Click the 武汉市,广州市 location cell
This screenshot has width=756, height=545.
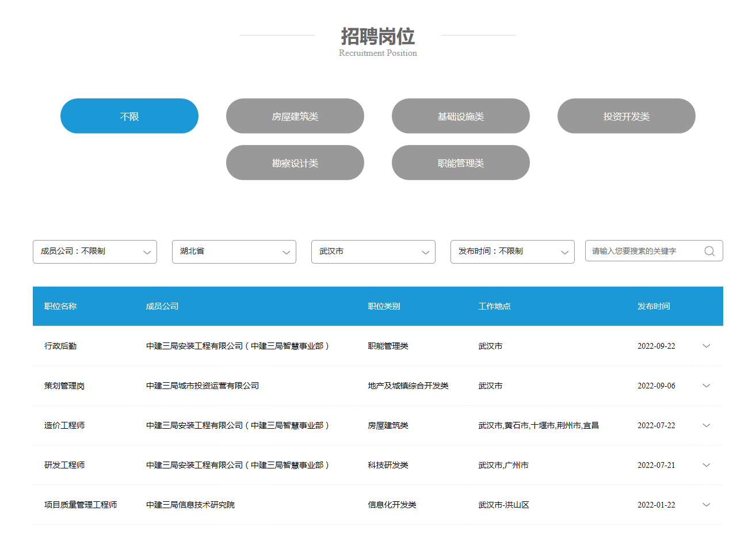coord(503,465)
